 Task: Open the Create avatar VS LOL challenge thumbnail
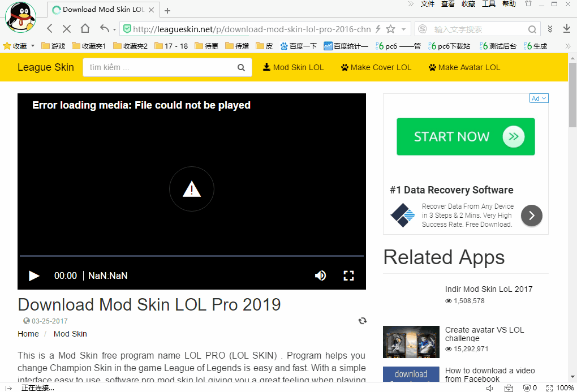pyautogui.click(x=411, y=342)
